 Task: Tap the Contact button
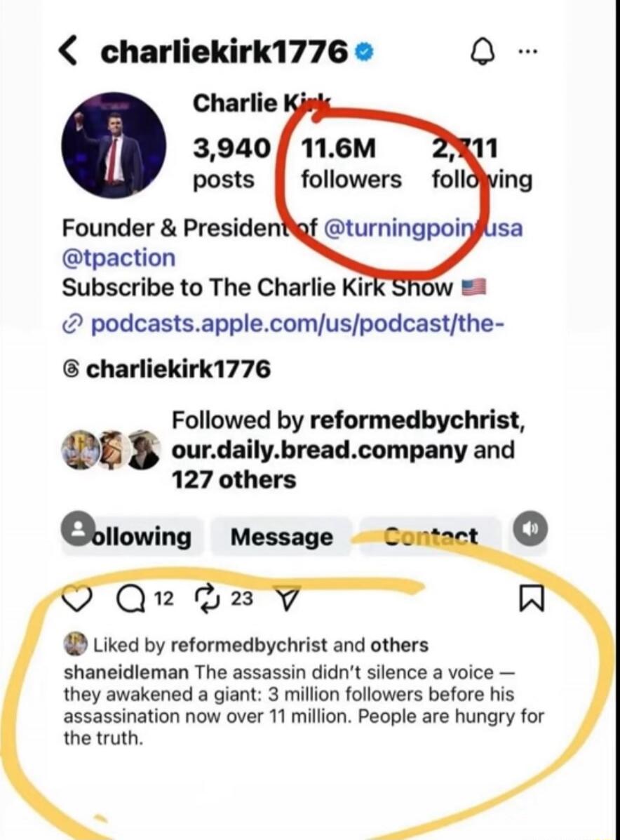431,536
